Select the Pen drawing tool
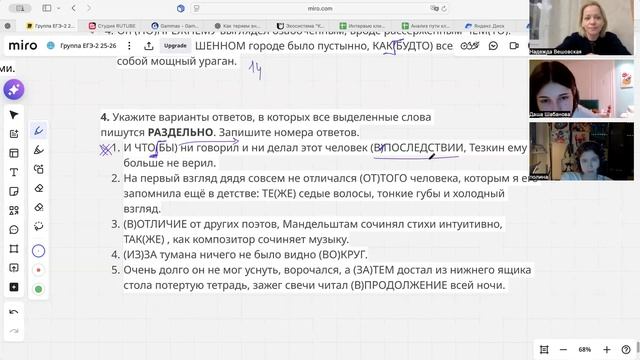Viewport: 640px width, 360px height. (x=39, y=131)
